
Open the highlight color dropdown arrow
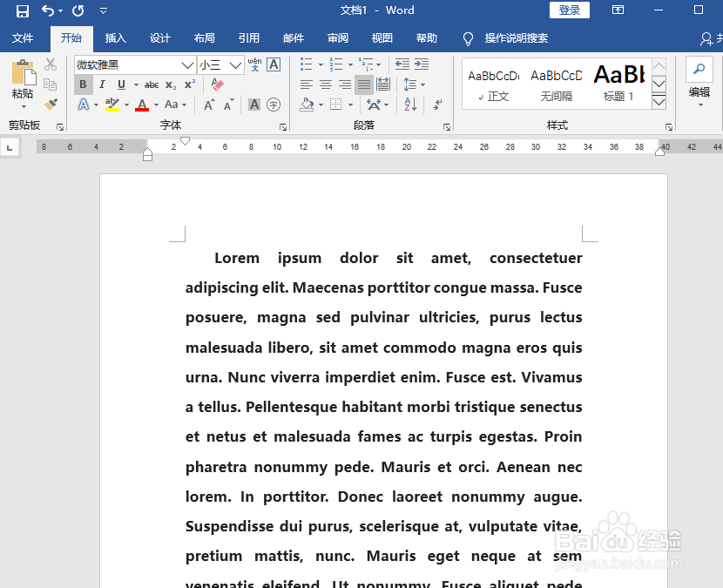(x=126, y=105)
